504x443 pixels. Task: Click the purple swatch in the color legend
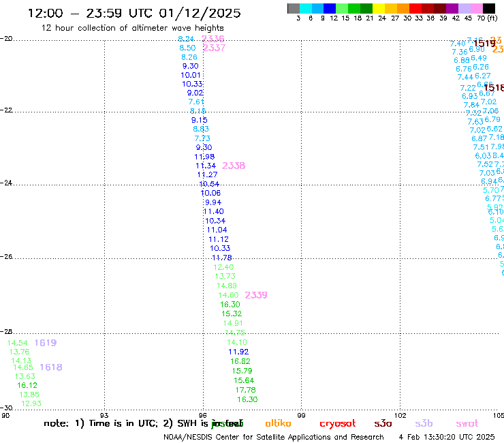click(452, 8)
